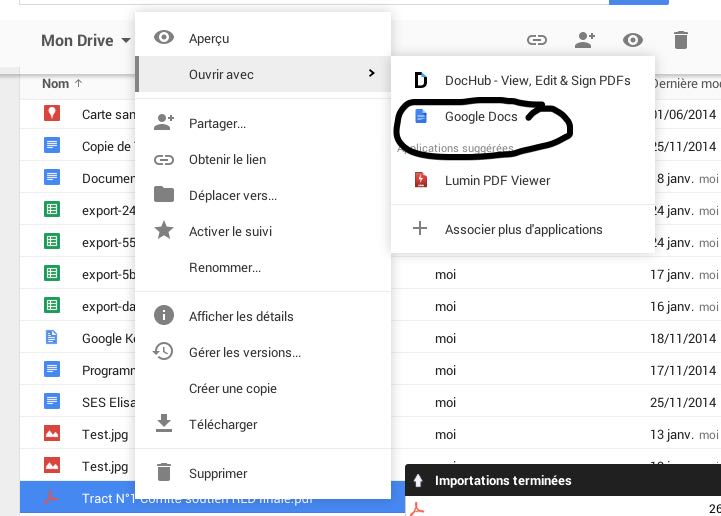
Task: Choose Associer plus d'applications
Action: click(523, 229)
